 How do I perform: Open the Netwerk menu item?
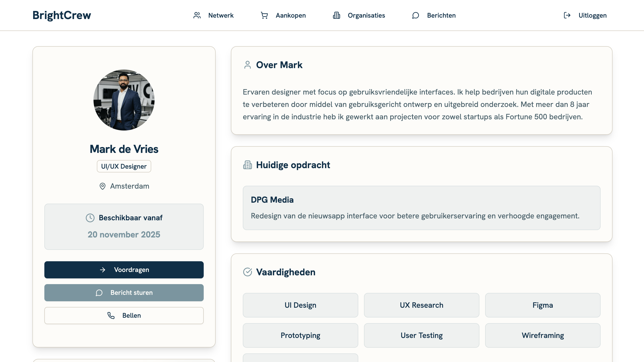tap(221, 15)
